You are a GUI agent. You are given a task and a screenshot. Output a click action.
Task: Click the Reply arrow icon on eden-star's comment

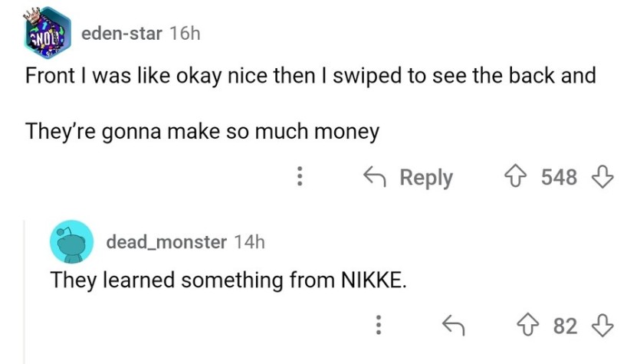pos(375,177)
